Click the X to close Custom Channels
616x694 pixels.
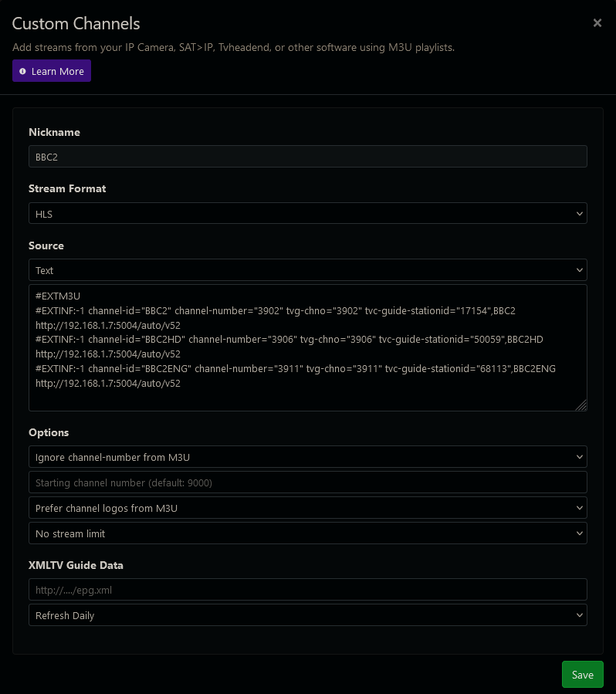click(597, 22)
